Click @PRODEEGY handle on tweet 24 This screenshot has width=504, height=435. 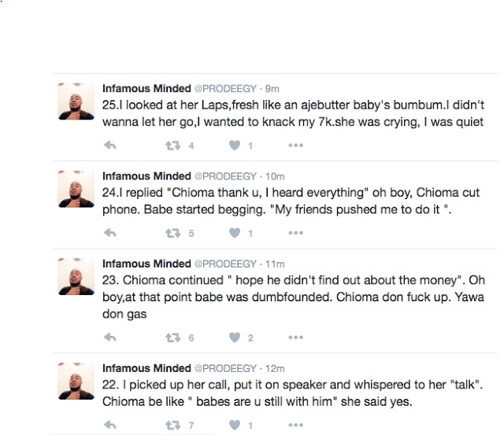[225, 176]
